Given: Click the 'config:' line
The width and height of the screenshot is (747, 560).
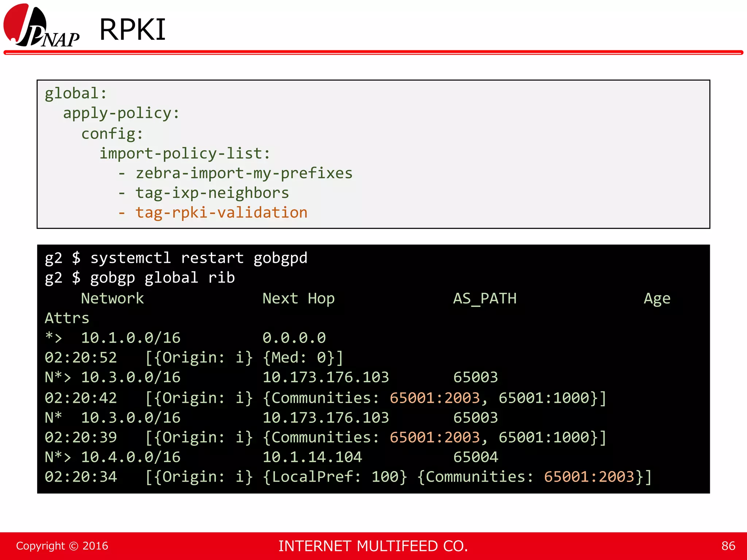Looking at the screenshot, I should pos(112,133).
